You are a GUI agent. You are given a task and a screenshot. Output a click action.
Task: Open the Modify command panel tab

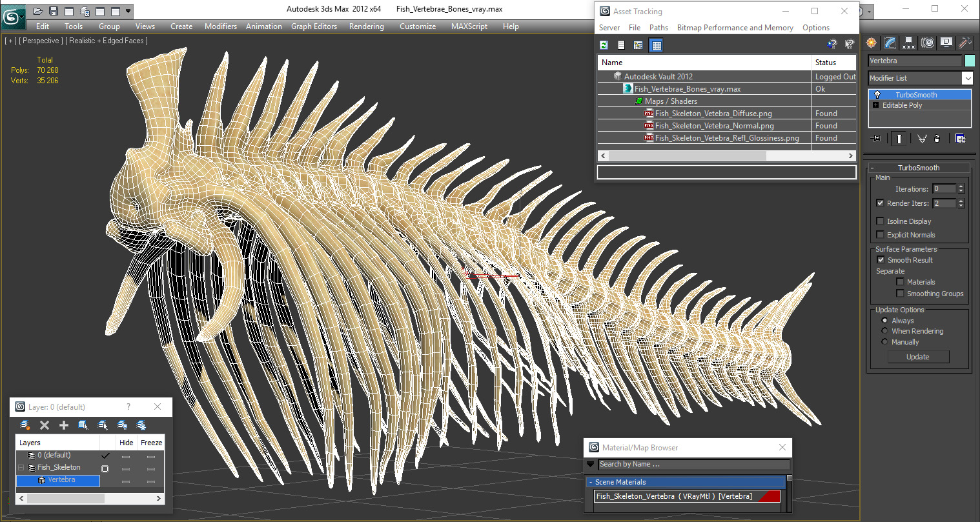890,43
